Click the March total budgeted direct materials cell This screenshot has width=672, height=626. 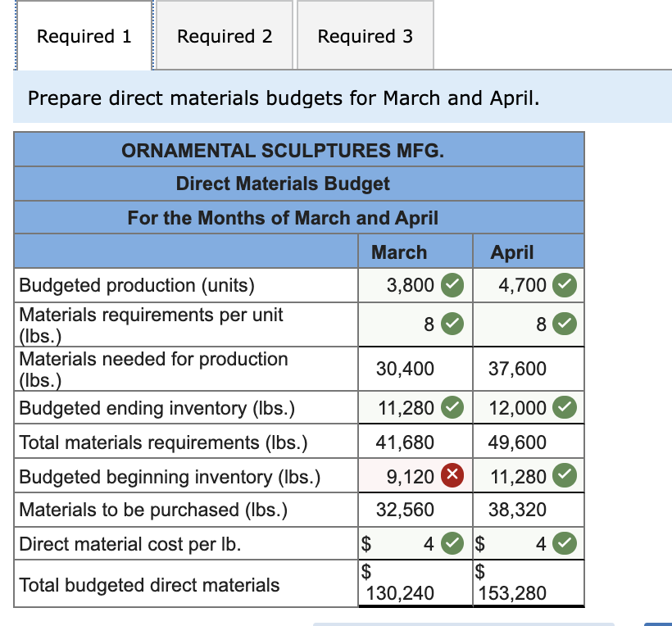tap(415, 583)
